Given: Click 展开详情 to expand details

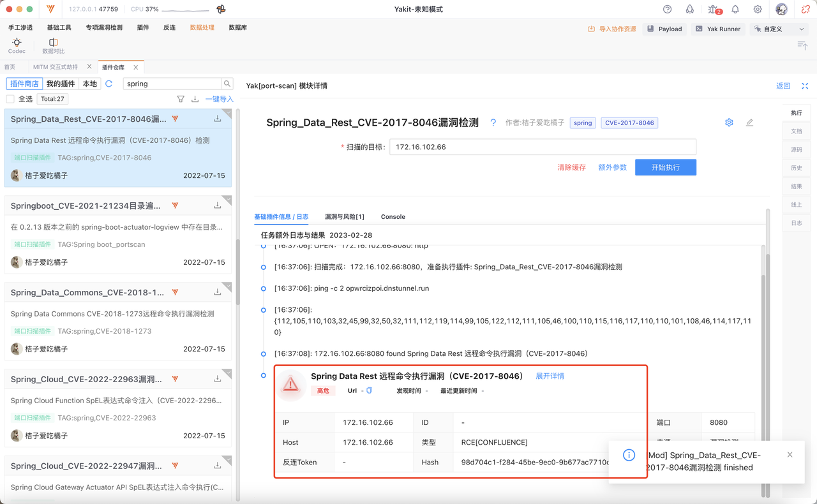Looking at the screenshot, I should (550, 376).
